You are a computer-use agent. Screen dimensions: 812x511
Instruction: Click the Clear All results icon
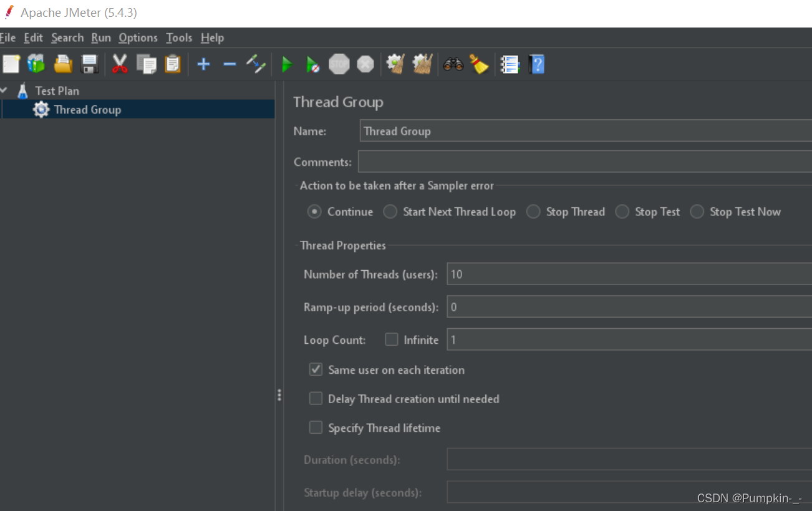point(422,64)
